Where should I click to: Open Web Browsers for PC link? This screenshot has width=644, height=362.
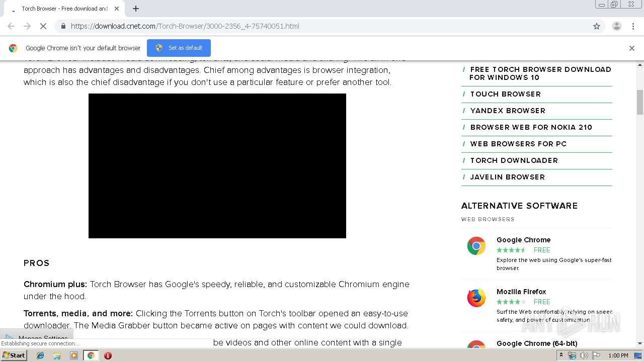518,144
